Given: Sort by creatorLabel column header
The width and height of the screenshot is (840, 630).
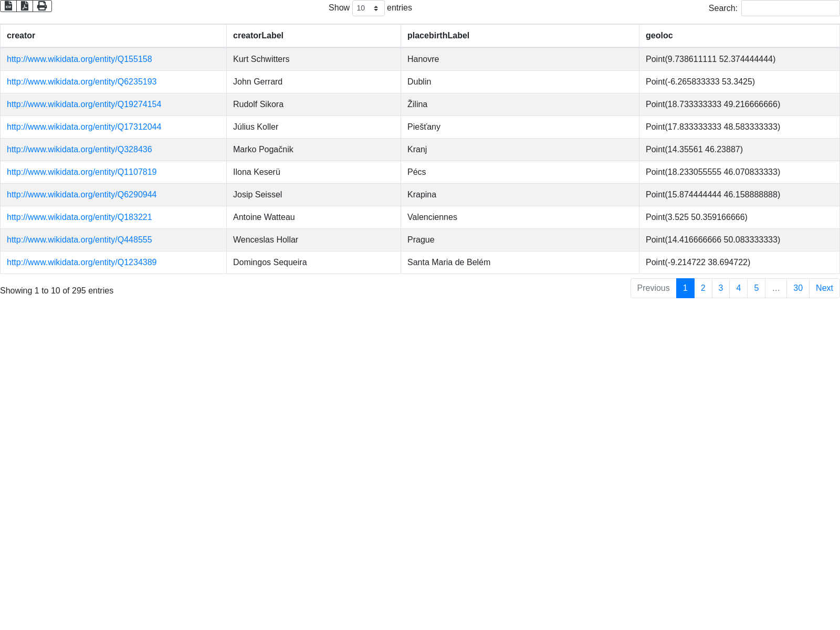Looking at the screenshot, I should coord(258,36).
